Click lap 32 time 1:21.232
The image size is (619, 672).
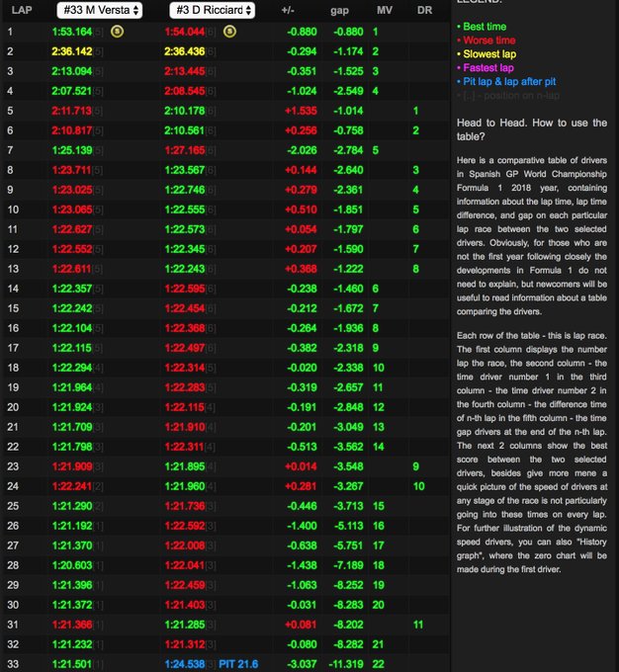(71, 644)
